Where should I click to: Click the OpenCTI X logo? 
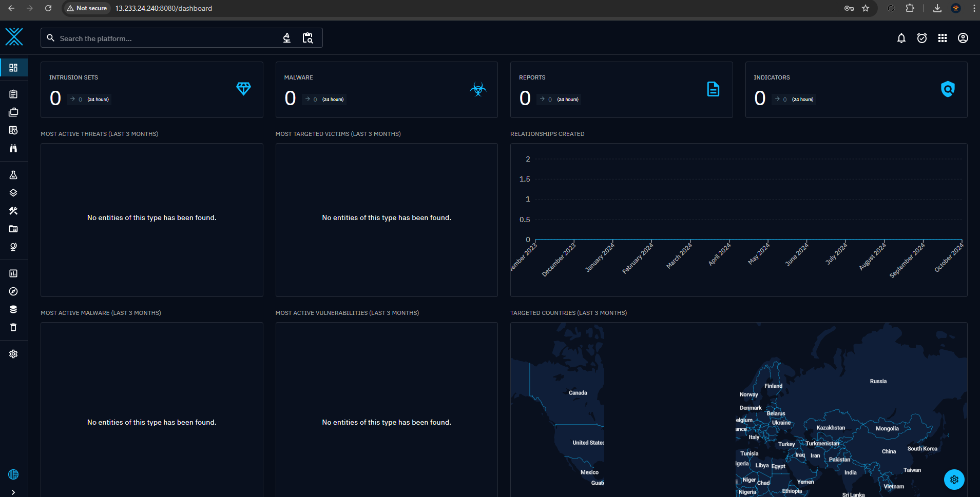point(14,37)
